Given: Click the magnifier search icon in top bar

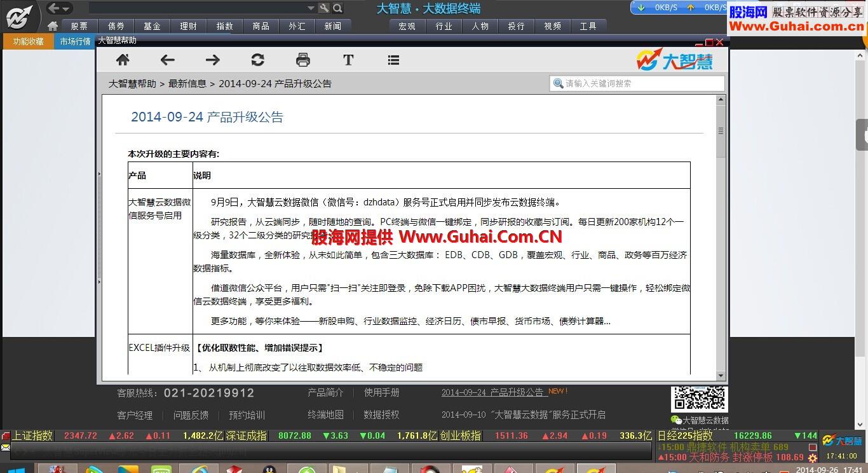Looking at the screenshot, I should [x=338, y=8].
